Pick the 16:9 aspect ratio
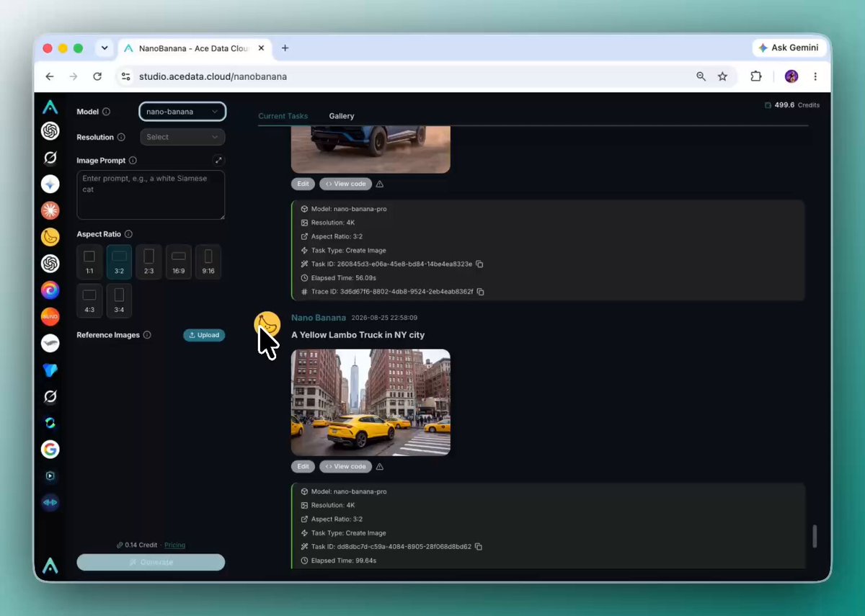The width and height of the screenshot is (865, 616). click(x=179, y=262)
